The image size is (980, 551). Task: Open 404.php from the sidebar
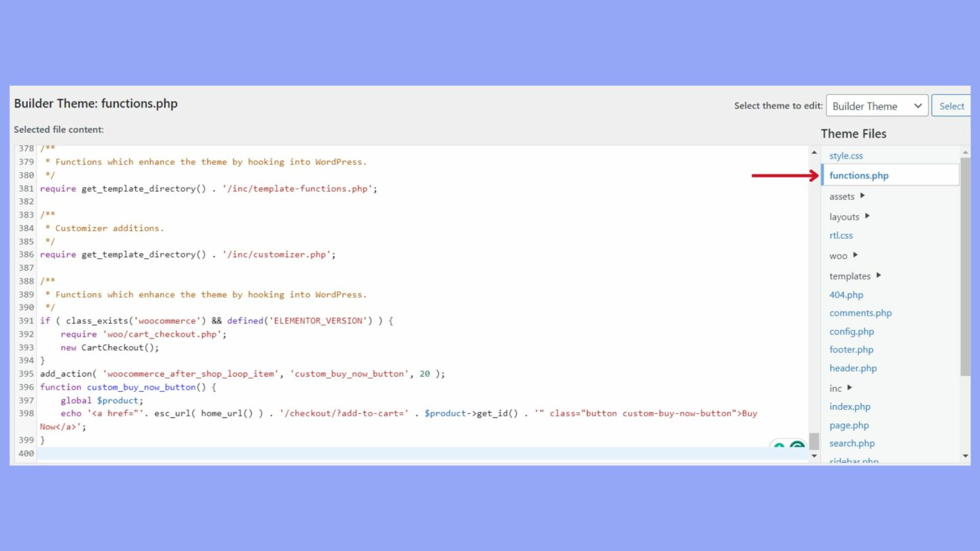pyautogui.click(x=846, y=295)
